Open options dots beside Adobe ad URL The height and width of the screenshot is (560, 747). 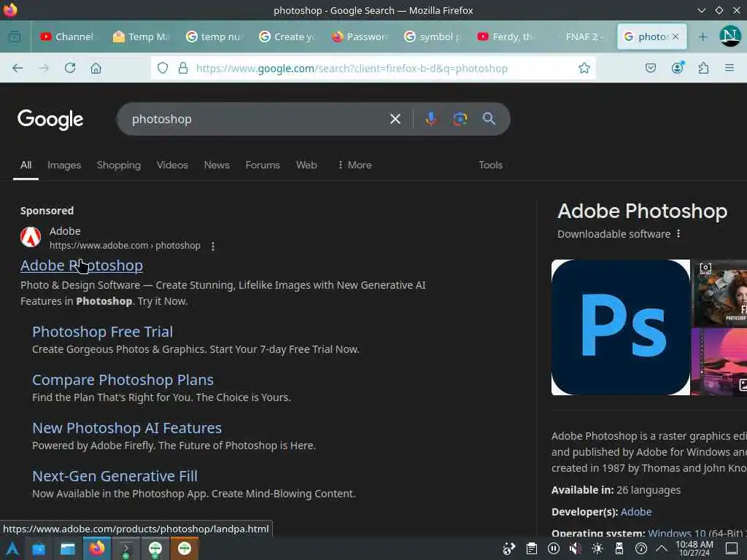213,246
